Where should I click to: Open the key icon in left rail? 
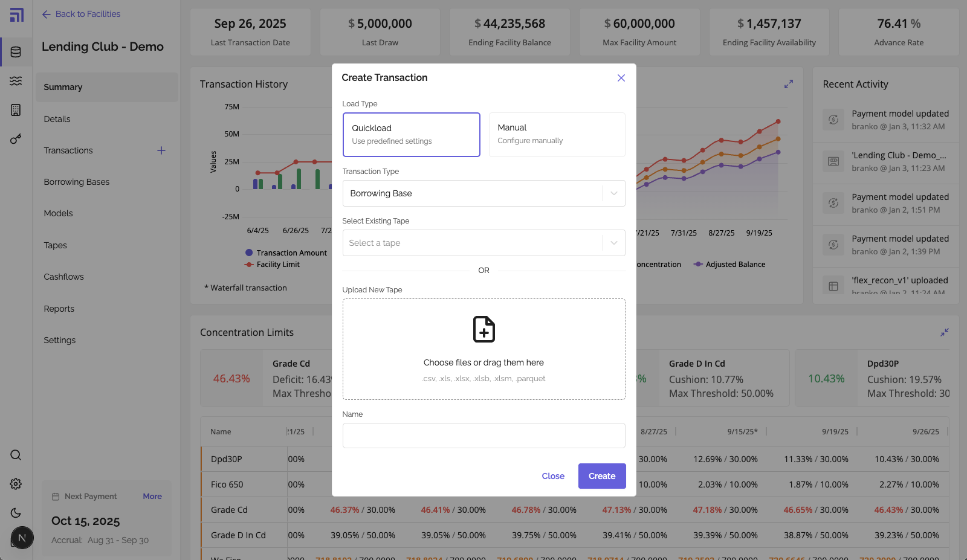pyautogui.click(x=16, y=139)
